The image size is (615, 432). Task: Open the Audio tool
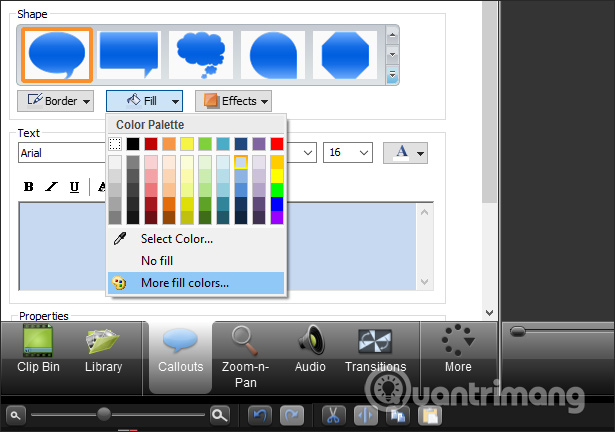pyautogui.click(x=310, y=349)
